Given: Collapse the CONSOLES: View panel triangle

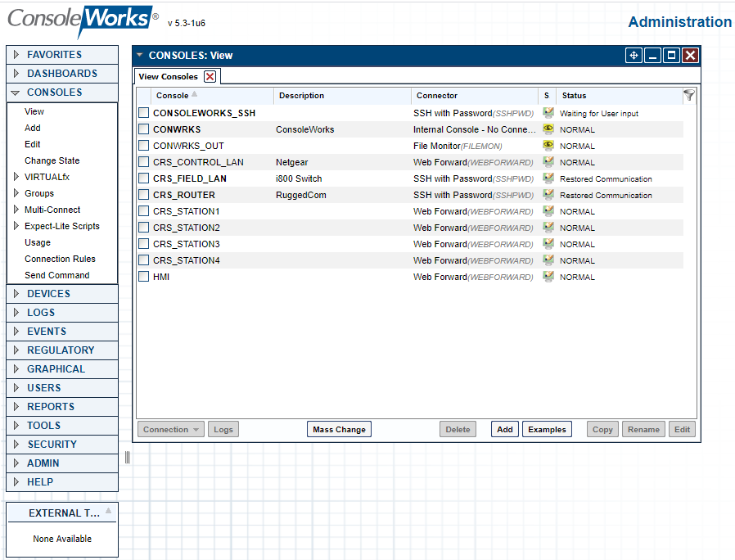Looking at the screenshot, I should pos(140,56).
